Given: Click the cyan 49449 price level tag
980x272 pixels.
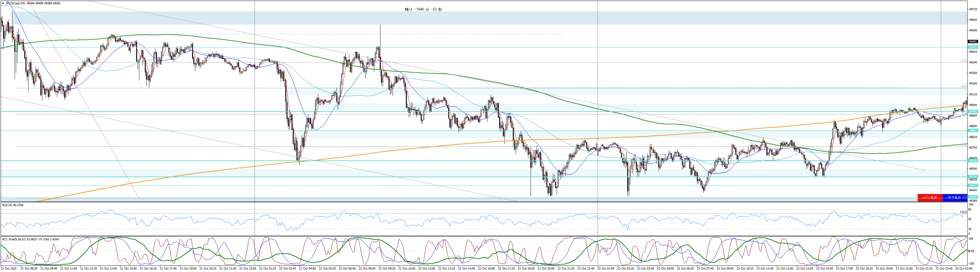Looking at the screenshot, I should click(972, 47).
